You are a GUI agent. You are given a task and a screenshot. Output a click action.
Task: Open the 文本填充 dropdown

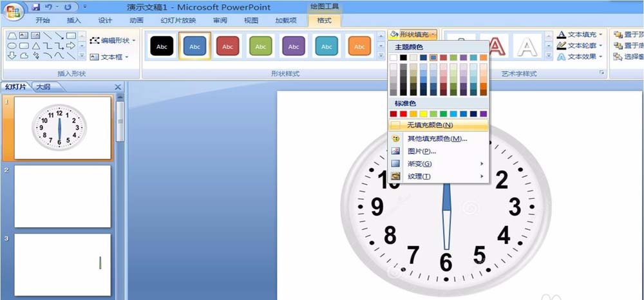tap(580, 35)
